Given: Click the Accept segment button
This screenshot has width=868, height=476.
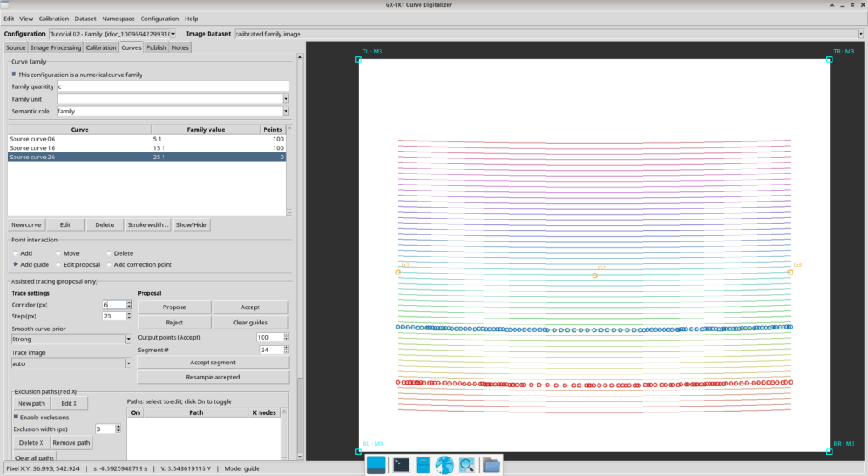Looking at the screenshot, I should 213,363.
